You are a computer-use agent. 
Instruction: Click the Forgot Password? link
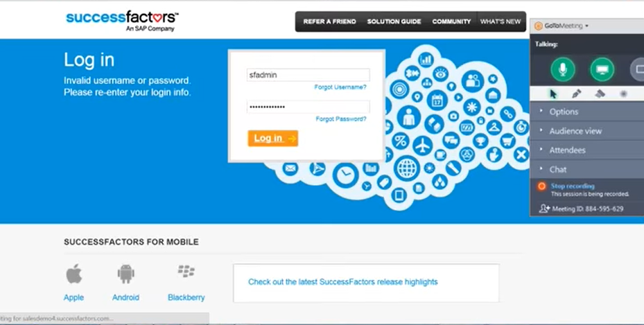coord(341,119)
